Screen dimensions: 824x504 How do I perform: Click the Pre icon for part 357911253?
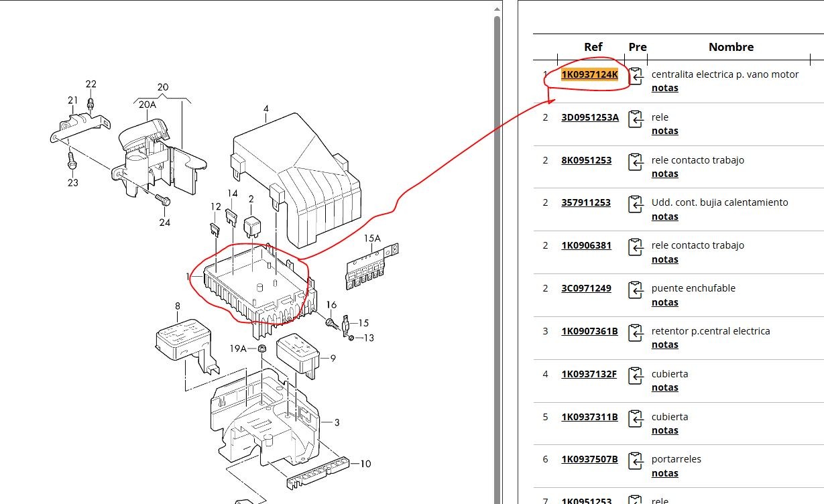pos(635,204)
